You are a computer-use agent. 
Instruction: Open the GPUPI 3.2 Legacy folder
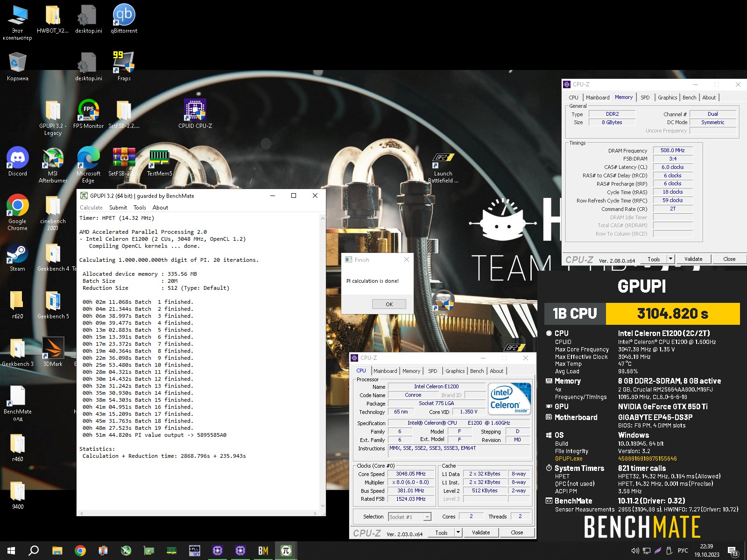click(x=53, y=117)
